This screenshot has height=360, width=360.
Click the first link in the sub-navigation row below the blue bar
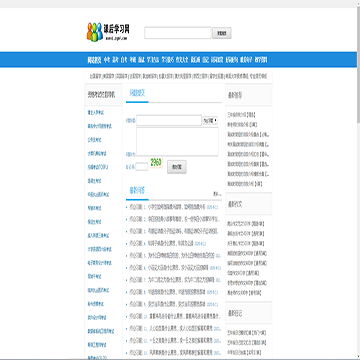(95, 76)
